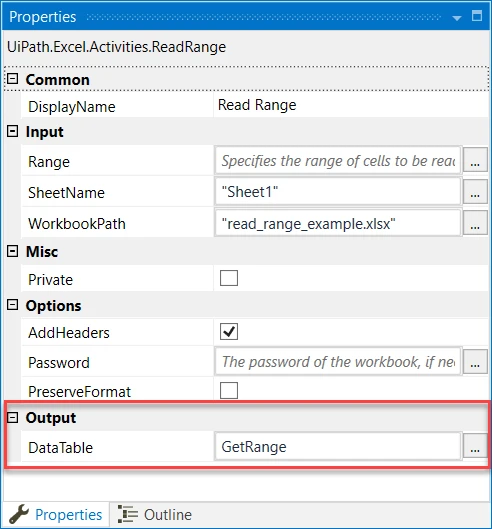
Task: Maximize the Properties panel
Action: pos(477,16)
